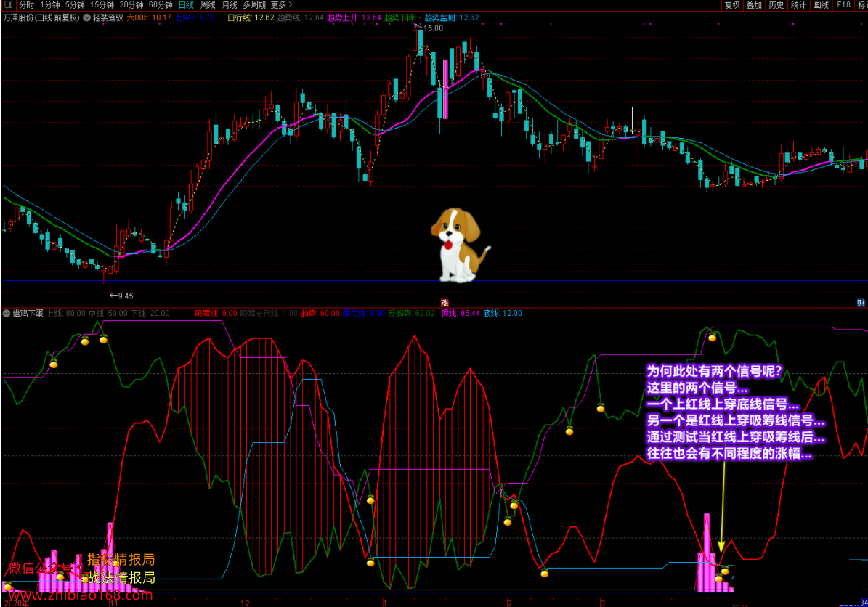Click the 2020年 label on time axis
The image size is (868, 607).
(x=17, y=603)
